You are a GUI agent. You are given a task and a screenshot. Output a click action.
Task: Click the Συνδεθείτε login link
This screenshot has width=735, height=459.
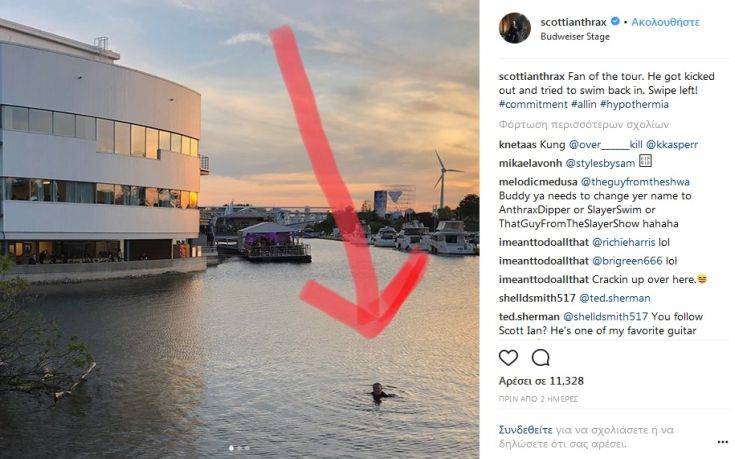[x=527, y=429]
